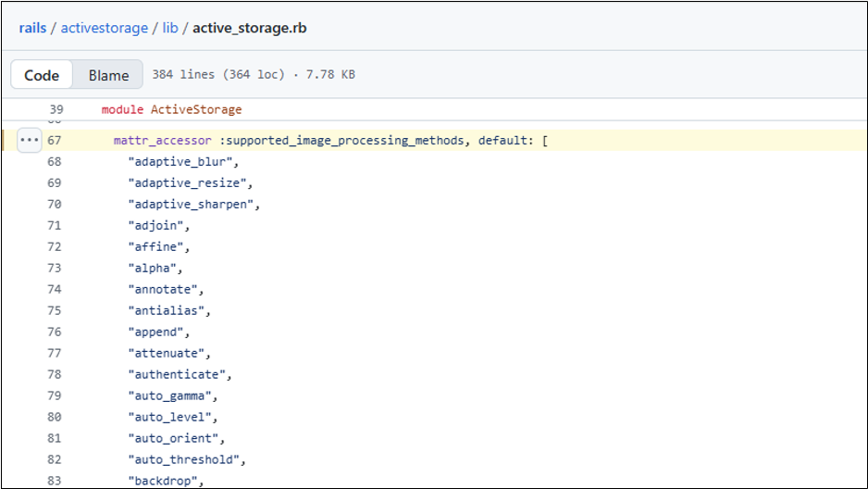868x489 pixels.
Task: Select line number 80
Action: (55, 417)
